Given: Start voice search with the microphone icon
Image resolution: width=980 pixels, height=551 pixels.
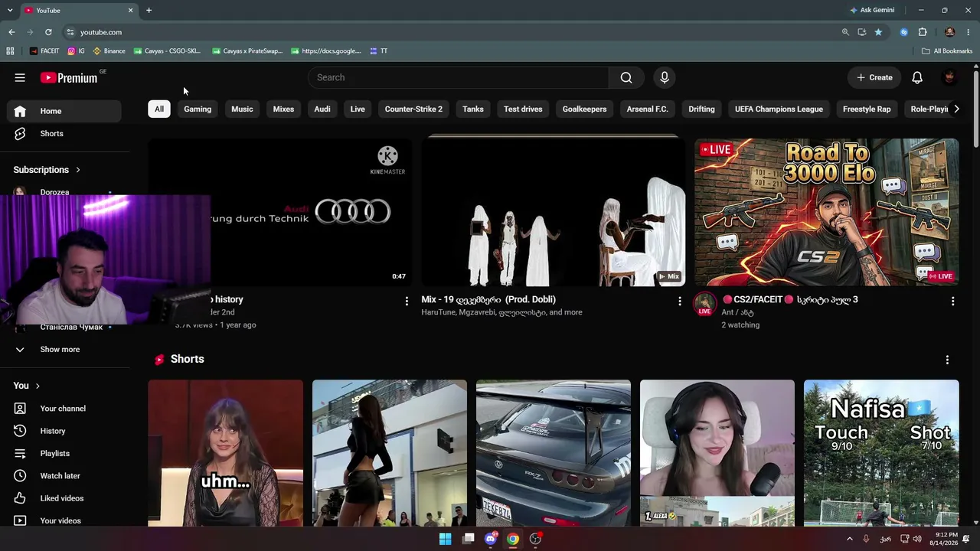Looking at the screenshot, I should (665, 77).
